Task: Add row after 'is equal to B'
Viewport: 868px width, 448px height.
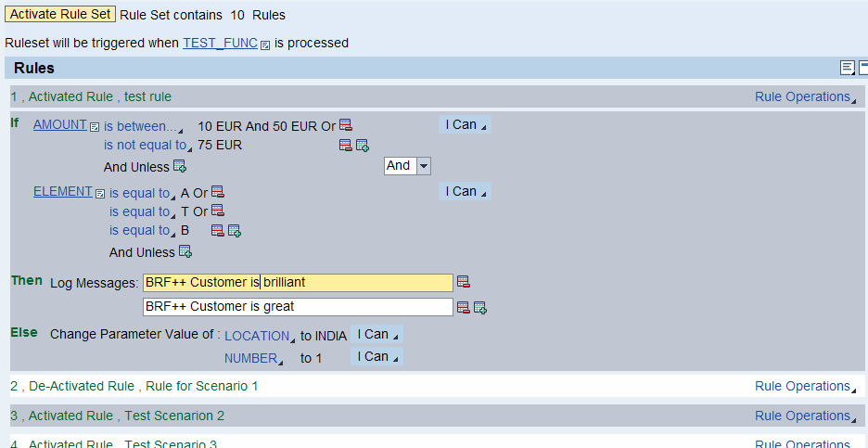Action: tap(235, 231)
